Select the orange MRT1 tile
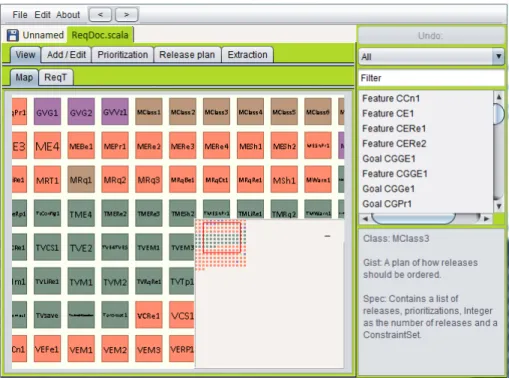The image size is (509, 378). (x=47, y=180)
